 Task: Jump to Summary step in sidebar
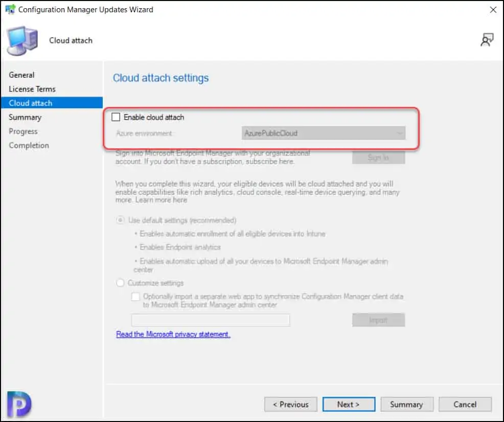pyautogui.click(x=25, y=118)
